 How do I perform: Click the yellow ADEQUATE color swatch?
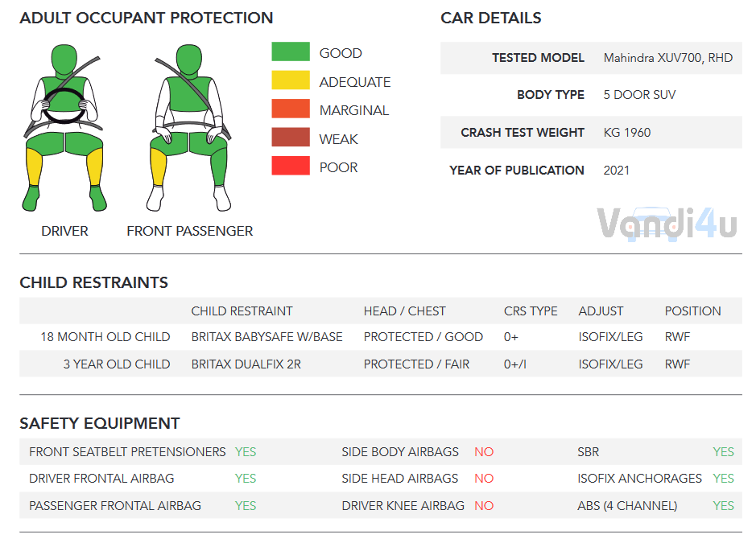click(291, 80)
